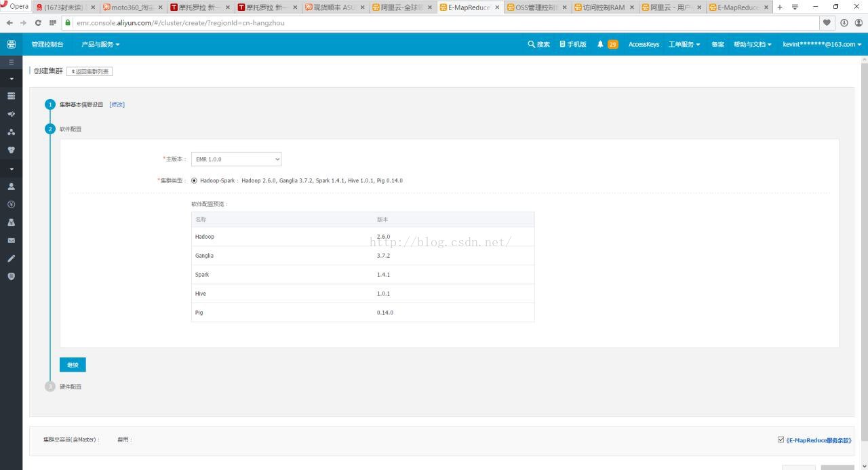Image resolution: width=868 pixels, height=470 pixels.
Task: Reload the page with refresh icon
Action: pos(38,22)
